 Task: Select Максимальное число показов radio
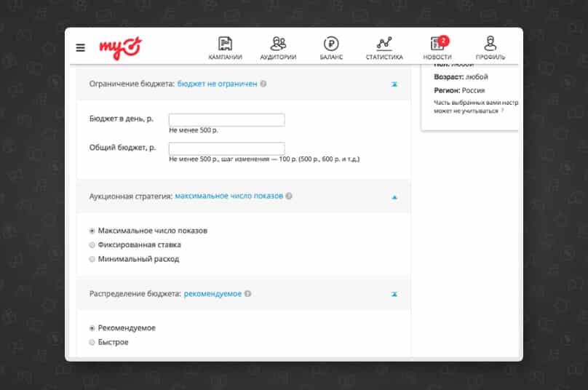92,231
